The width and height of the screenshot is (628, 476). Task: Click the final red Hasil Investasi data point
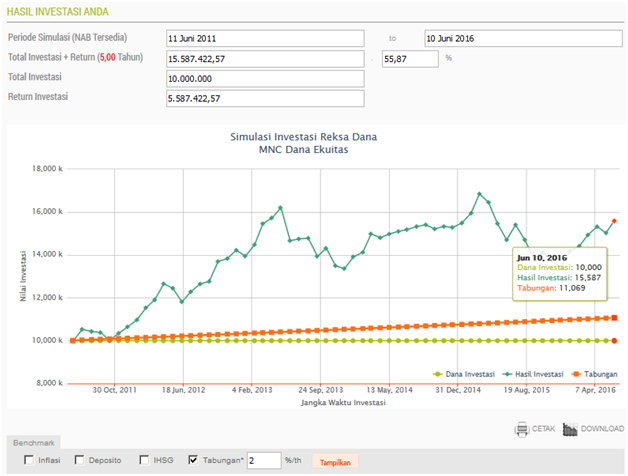614,221
